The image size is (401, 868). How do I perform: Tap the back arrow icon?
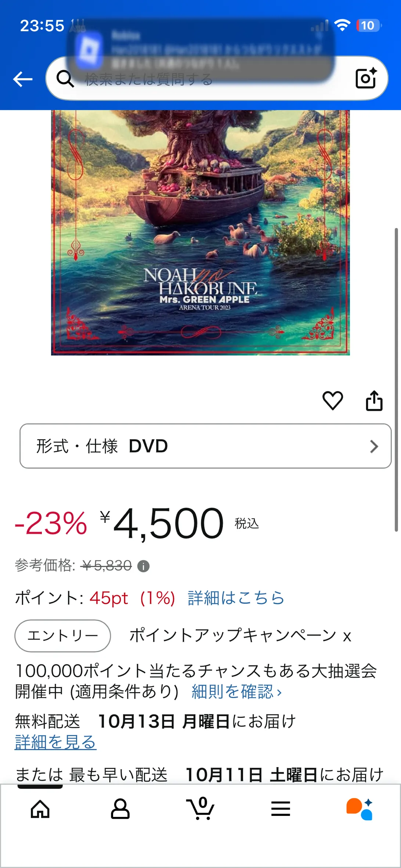point(23,79)
